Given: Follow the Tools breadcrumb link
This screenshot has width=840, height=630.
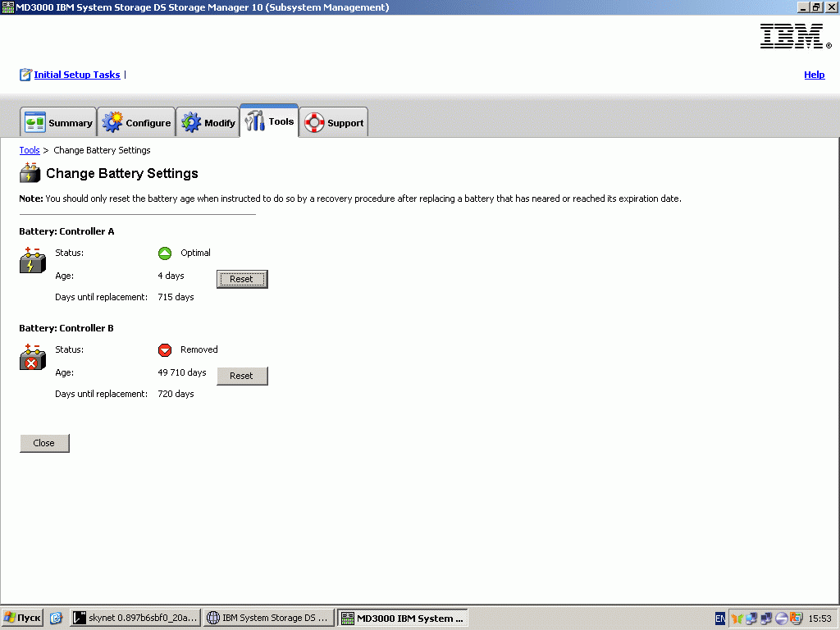Looking at the screenshot, I should click(30, 150).
